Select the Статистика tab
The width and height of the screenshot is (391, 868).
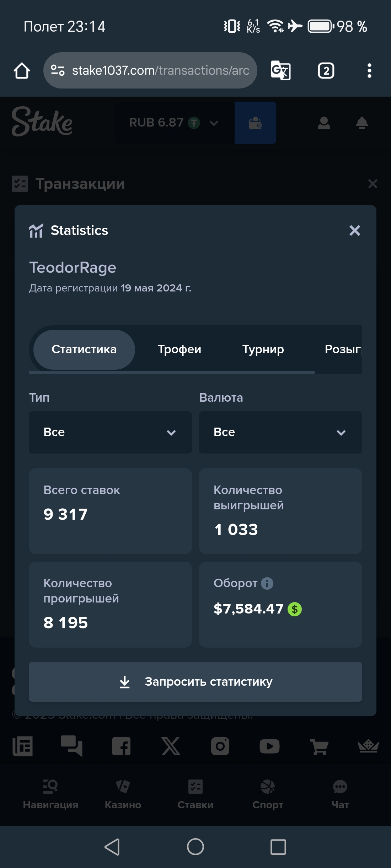84,349
